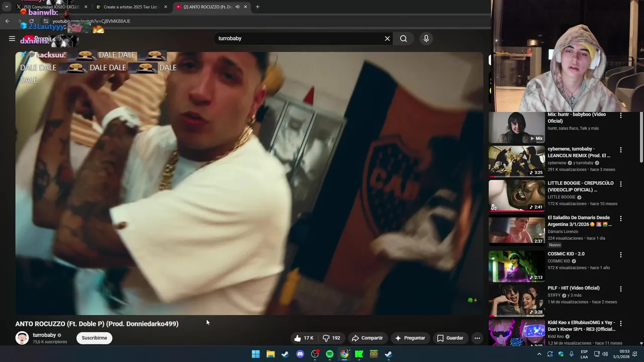Open the Windows Start menu
The width and height of the screenshot is (644, 362).
256,354
